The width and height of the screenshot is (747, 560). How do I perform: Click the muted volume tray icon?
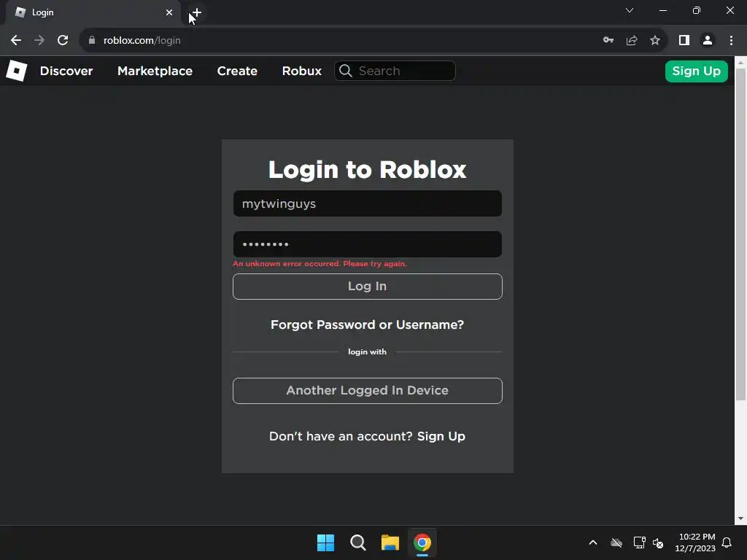(659, 542)
